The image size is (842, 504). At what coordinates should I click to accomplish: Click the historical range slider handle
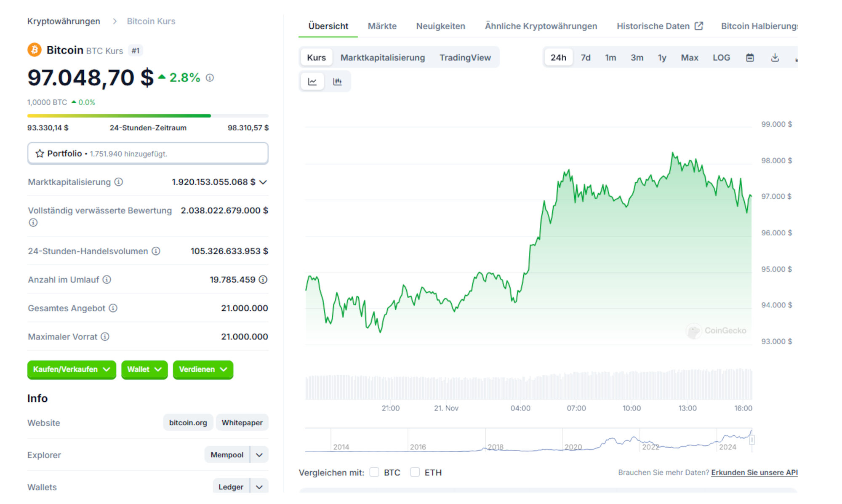[752, 440]
